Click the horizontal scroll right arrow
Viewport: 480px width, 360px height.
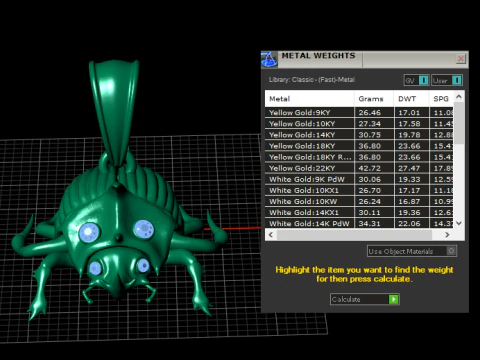point(447,235)
